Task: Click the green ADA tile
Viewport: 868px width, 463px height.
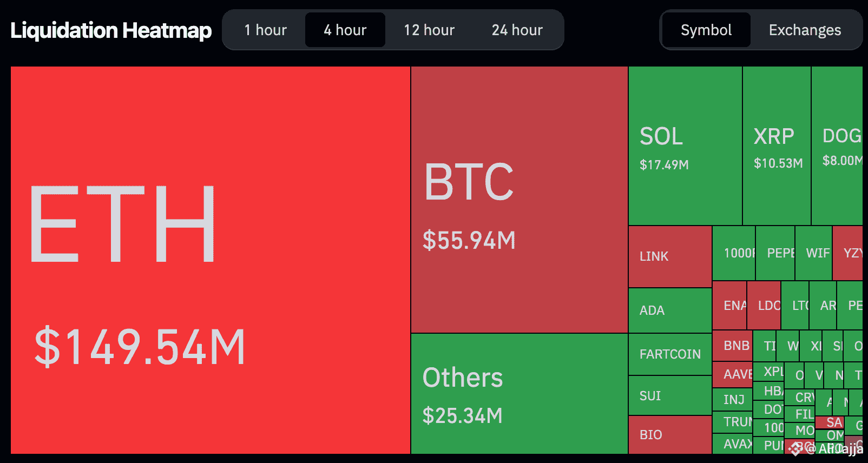Action: [670, 310]
